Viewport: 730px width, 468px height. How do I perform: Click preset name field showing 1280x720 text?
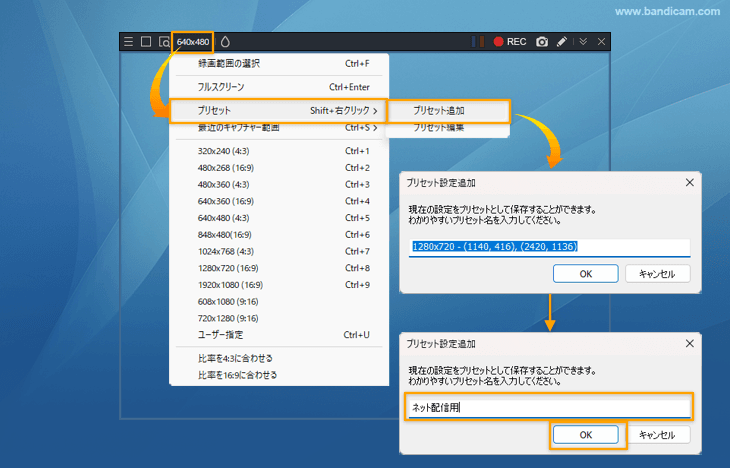click(x=549, y=247)
